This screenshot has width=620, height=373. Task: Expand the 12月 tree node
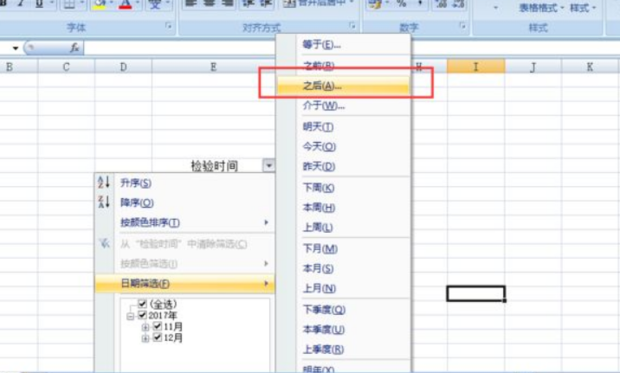pyautogui.click(x=145, y=338)
